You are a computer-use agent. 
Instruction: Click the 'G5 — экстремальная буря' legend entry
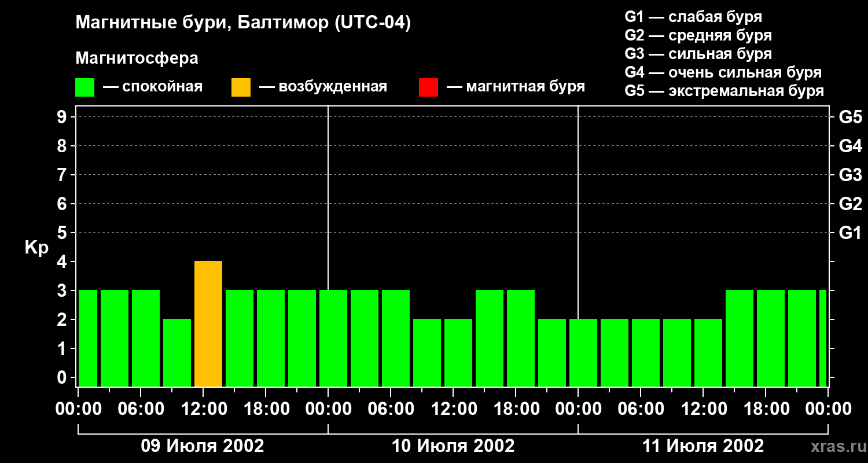tap(724, 91)
